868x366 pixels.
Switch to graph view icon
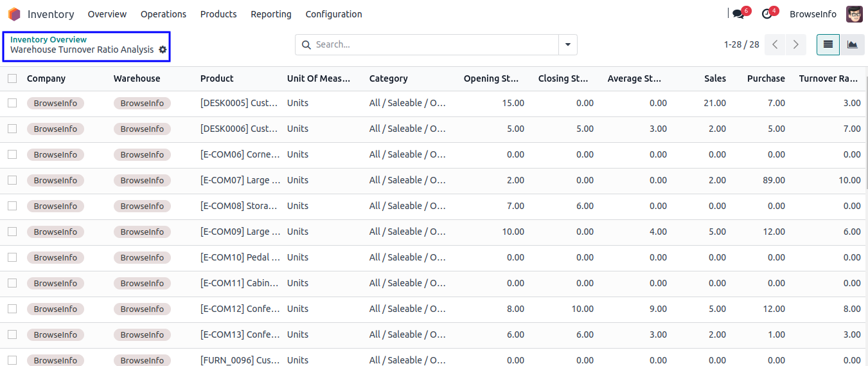[x=852, y=44]
